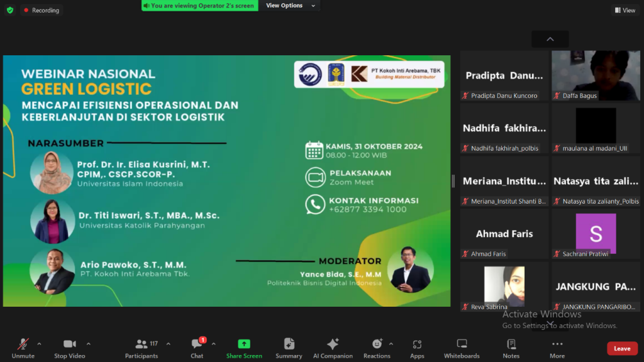
Task: Click the green Share Screen icon
Action: [244, 344]
